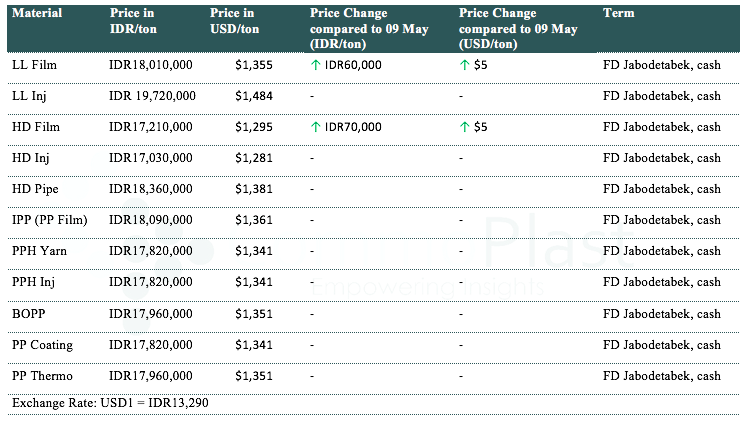Select HD Pipe row label
The width and height of the screenshot is (749, 422).
point(35,189)
